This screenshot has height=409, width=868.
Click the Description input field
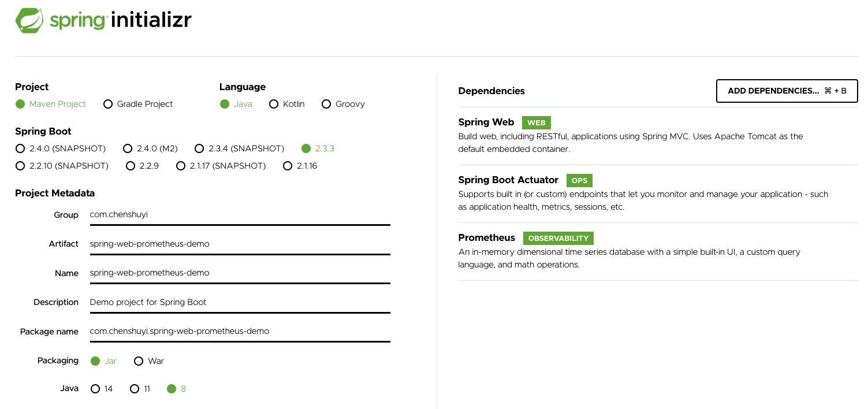tap(240, 302)
